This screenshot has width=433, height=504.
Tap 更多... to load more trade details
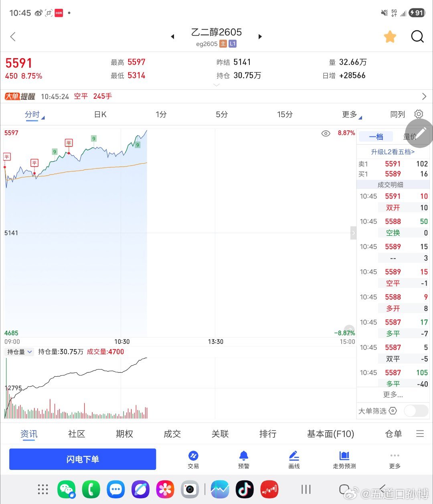tap(393, 394)
